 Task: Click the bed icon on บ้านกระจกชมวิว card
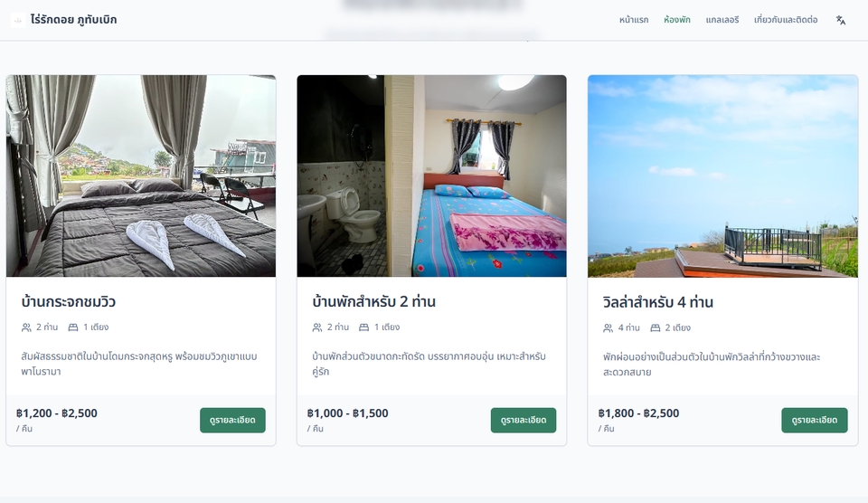tap(73, 327)
